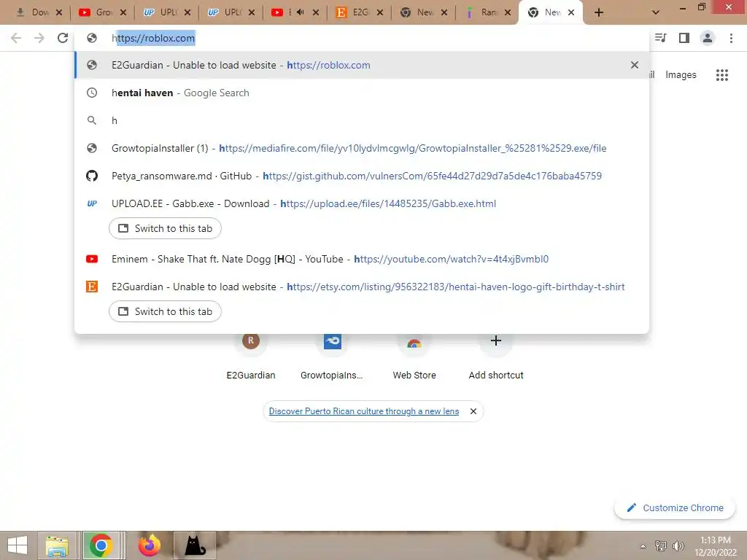Screen dimensions: 747x560
Task: Dismiss the Puerto Rican culture promo
Action: (x=473, y=411)
